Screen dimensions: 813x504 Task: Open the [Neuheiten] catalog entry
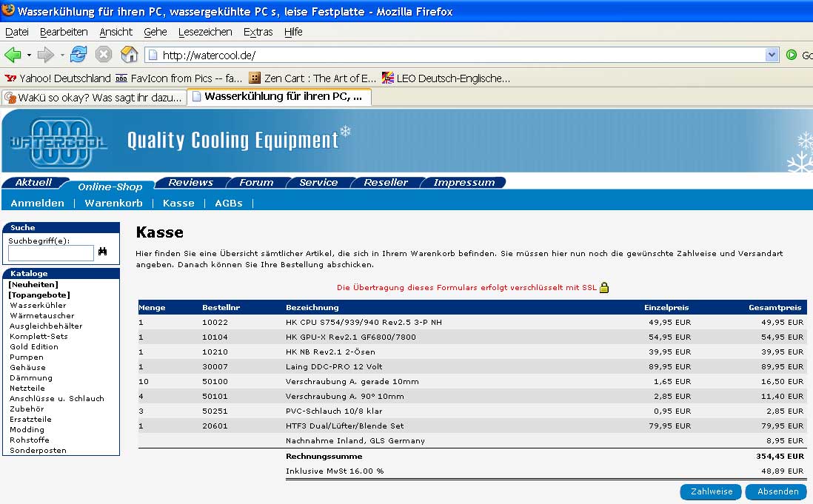(x=34, y=284)
